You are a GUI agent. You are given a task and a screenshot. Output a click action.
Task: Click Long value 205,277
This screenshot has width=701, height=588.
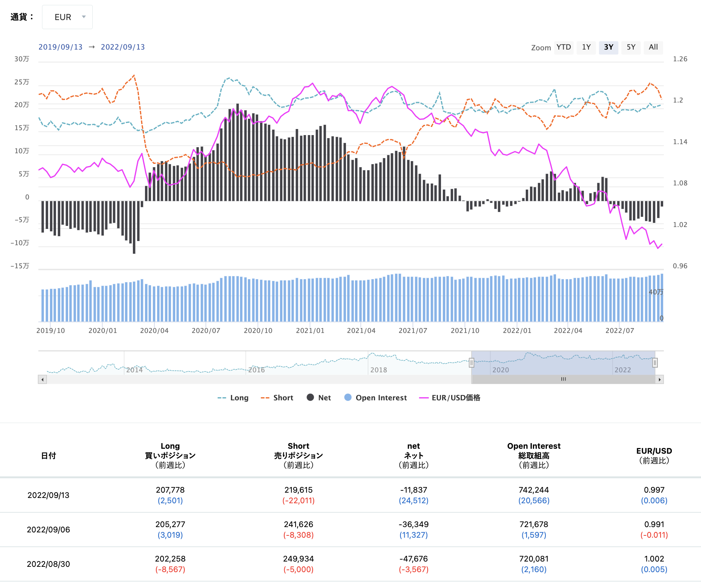170,524
